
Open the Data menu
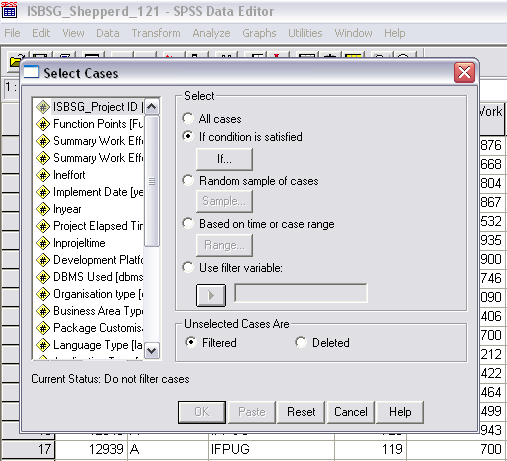pos(108,33)
